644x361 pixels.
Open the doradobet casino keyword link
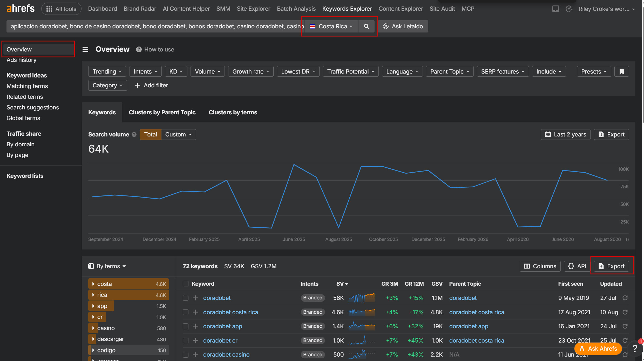(x=226, y=355)
